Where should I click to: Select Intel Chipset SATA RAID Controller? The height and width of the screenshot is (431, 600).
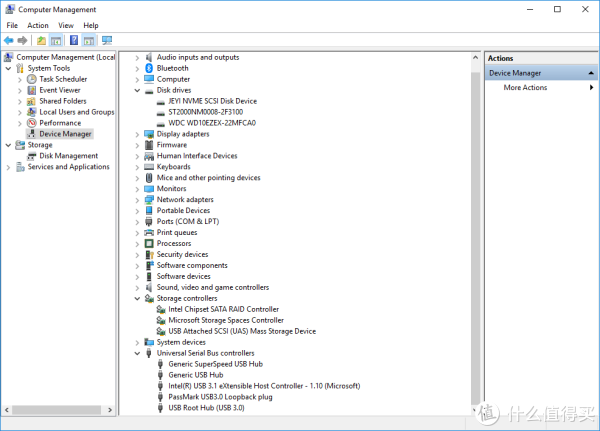point(223,309)
